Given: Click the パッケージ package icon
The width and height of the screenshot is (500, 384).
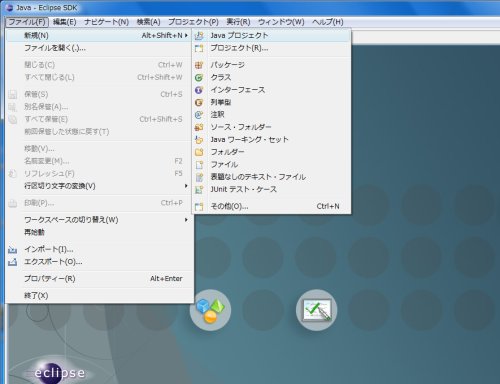Looking at the screenshot, I should [x=199, y=65].
